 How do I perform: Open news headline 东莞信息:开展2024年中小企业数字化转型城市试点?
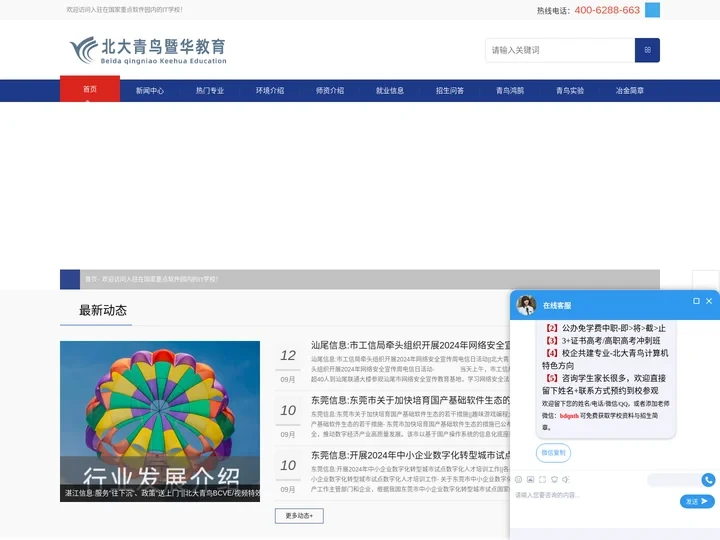click(411, 456)
